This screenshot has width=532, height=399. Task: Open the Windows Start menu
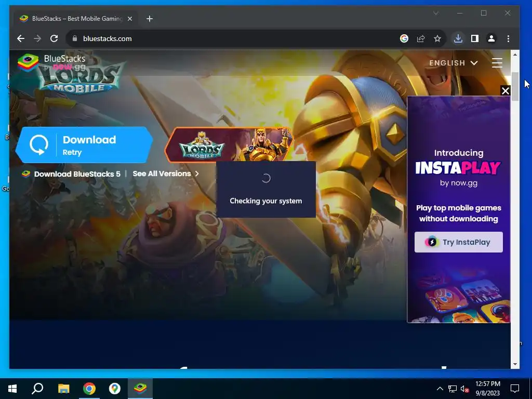12,389
